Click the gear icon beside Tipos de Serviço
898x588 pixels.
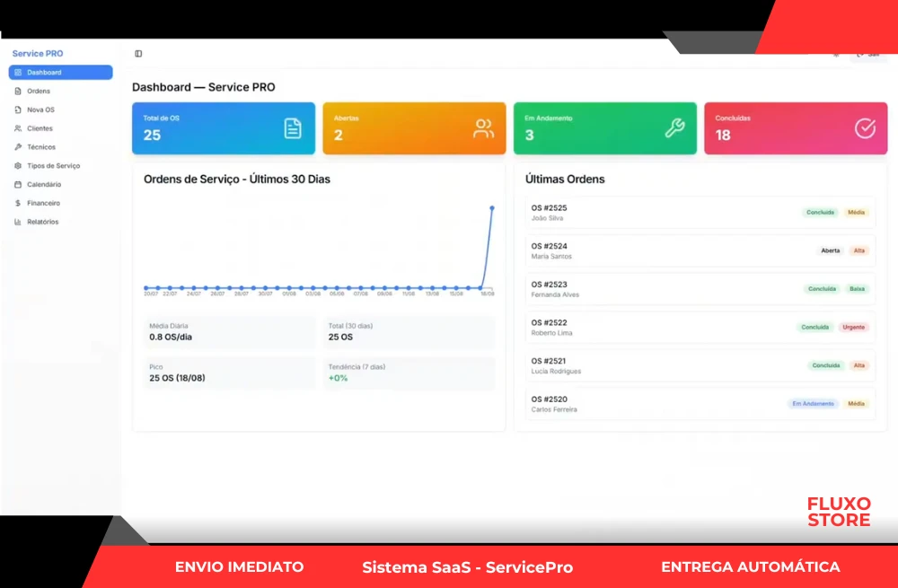point(18,166)
